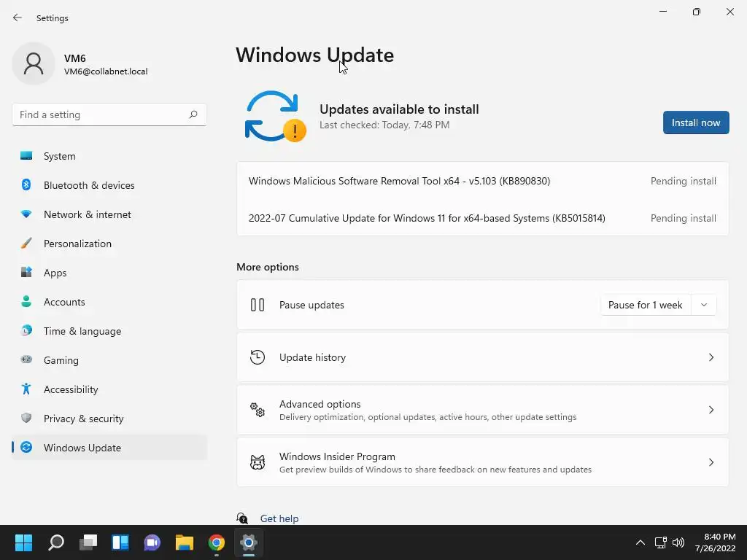Viewport: 747px width, 560px height.
Task: Expand Update history via its chevron
Action: point(711,357)
